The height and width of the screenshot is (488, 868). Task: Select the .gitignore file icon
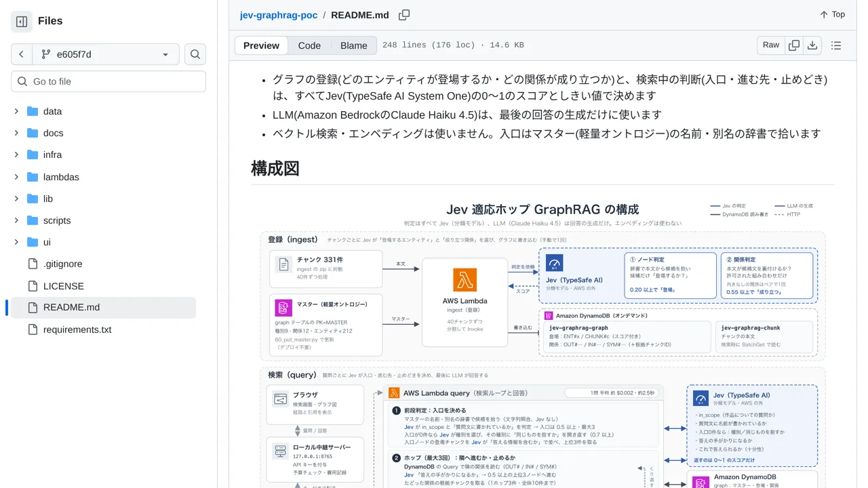pos(33,264)
